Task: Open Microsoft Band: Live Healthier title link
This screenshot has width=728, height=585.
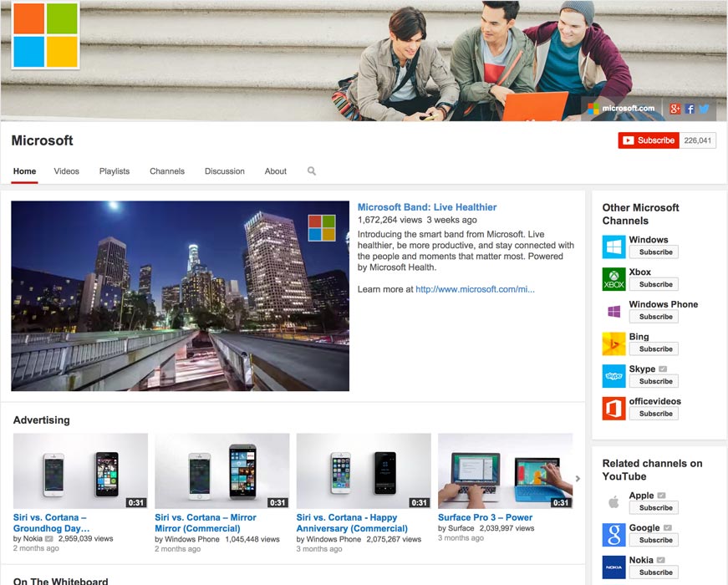Action: coord(426,207)
